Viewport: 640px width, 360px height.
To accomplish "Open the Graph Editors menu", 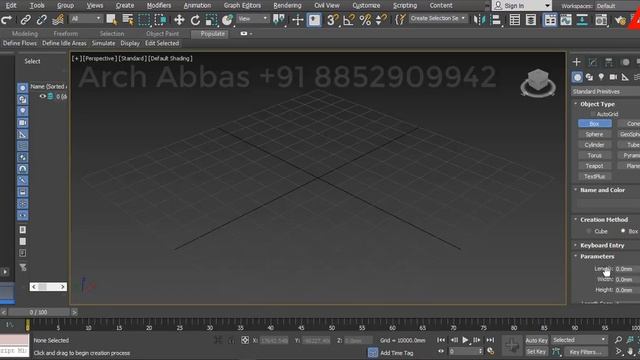I will tap(242, 6).
